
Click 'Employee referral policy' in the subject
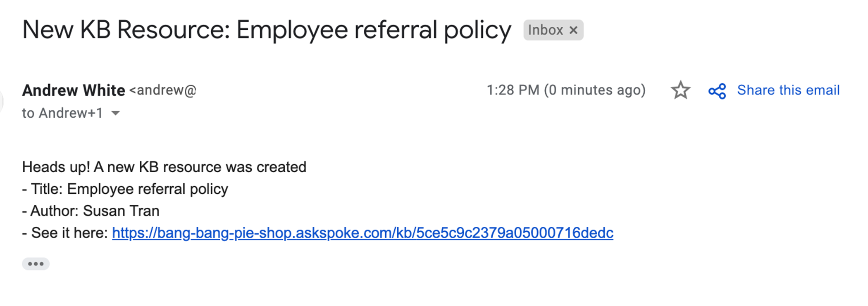[x=374, y=30]
